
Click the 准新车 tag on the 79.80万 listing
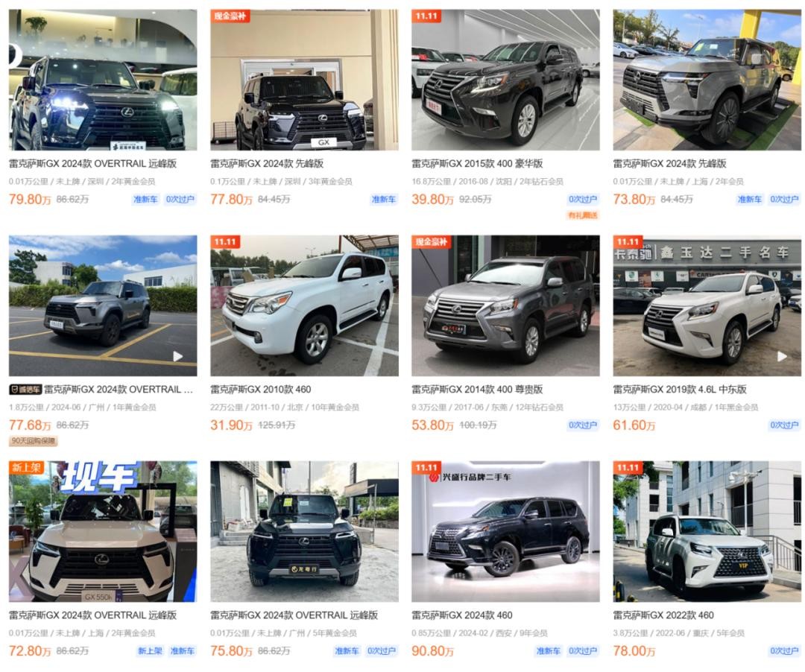click(145, 199)
